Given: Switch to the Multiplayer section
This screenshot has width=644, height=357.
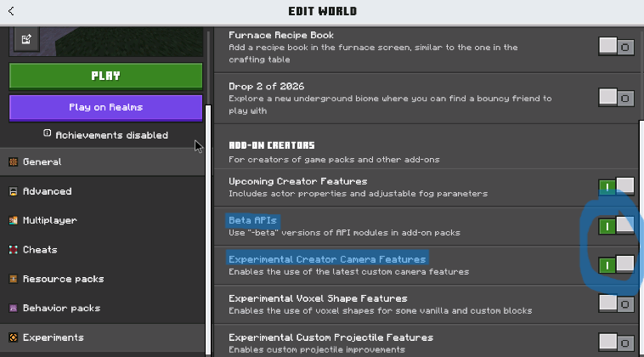Looking at the screenshot, I should click(102, 220).
